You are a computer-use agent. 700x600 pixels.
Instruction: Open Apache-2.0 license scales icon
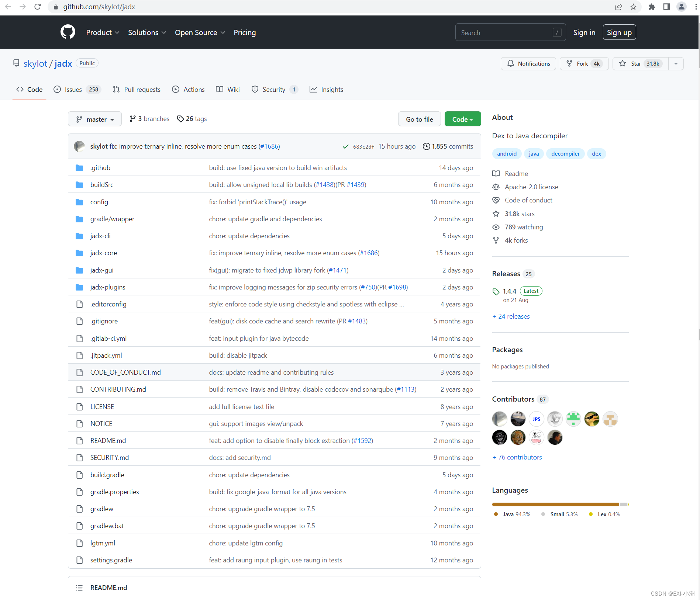[496, 187]
